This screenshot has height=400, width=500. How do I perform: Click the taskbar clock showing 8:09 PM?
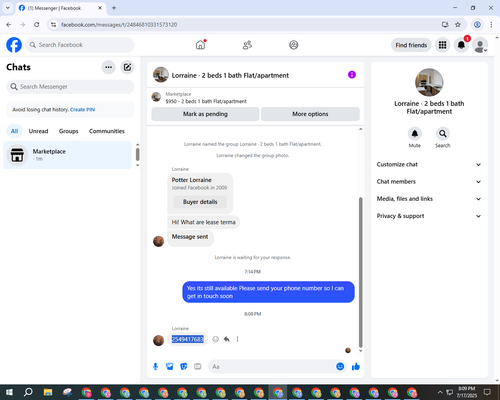pyautogui.click(x=466, y=392)
